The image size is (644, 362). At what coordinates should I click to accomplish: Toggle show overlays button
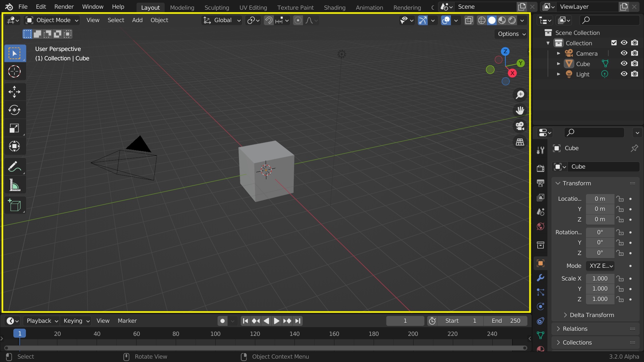coord(446,20)
